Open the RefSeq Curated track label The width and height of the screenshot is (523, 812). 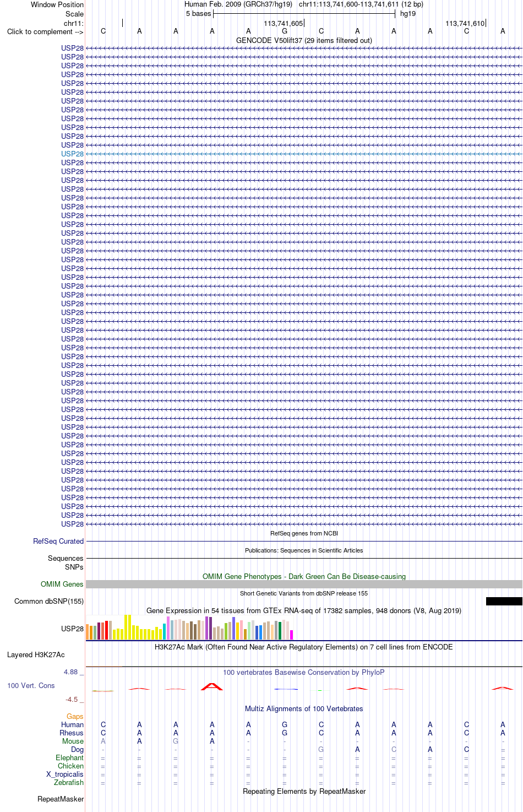coord(58,541)
